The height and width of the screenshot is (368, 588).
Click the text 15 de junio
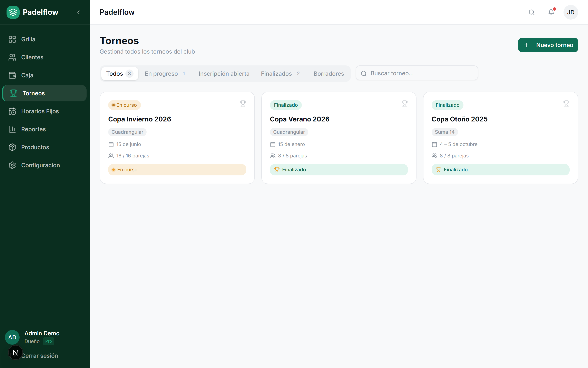(129, 144)
